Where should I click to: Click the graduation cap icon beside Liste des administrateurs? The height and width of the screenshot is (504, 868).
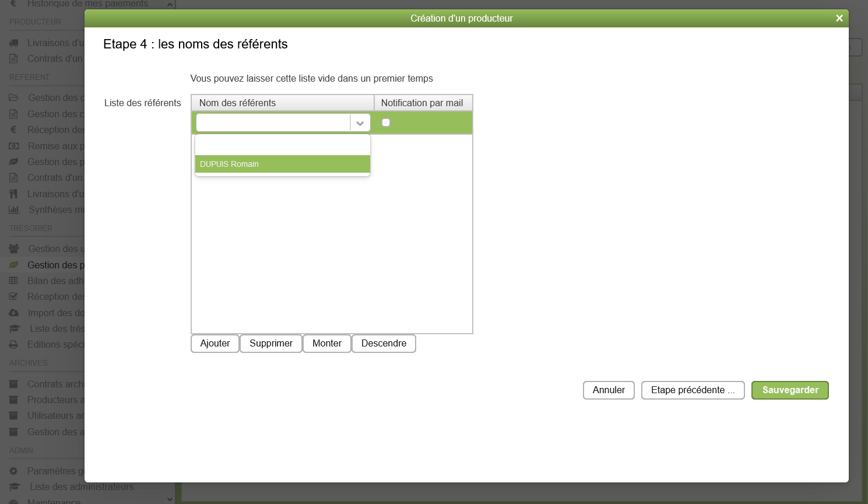pos(15,487)
